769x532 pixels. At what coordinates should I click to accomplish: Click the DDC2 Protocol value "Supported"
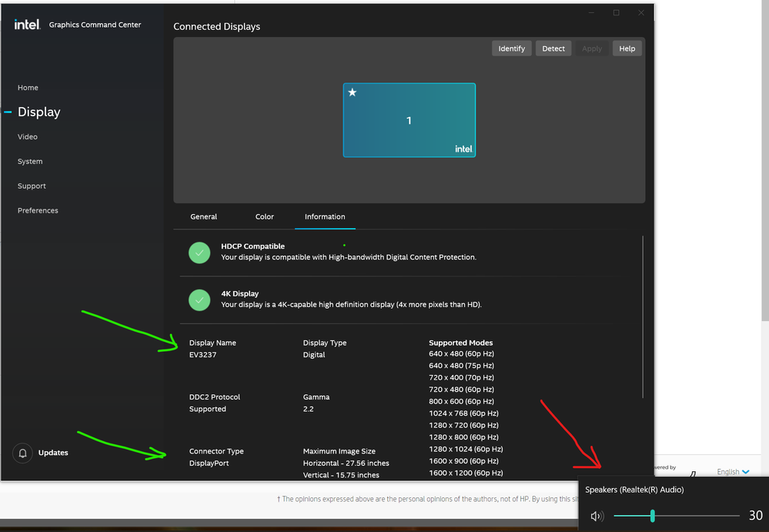click(x=208, y=409)
